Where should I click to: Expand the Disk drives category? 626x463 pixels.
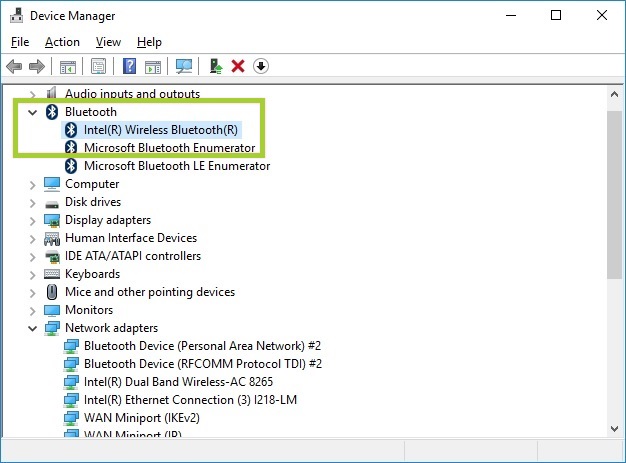(x=33, y=203)
